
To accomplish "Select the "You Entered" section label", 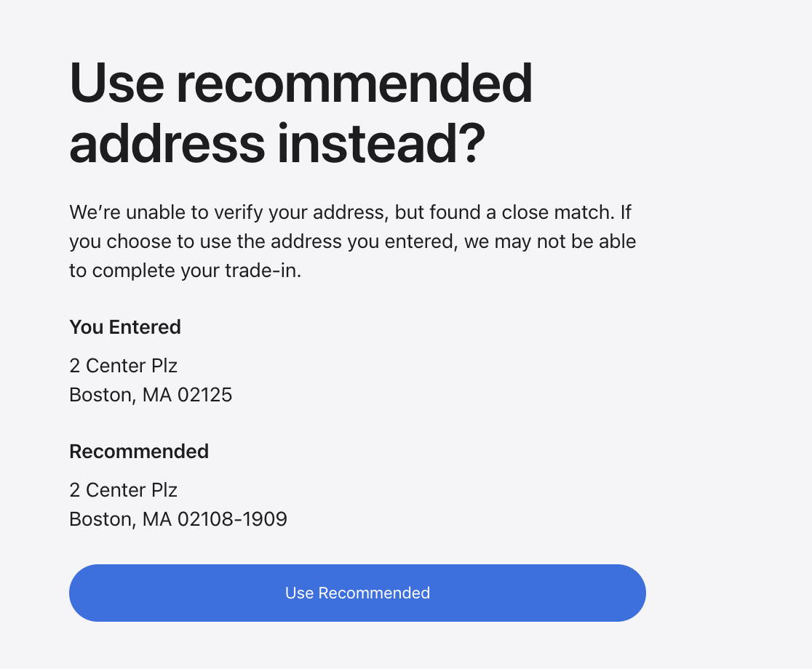I will [125, 327].
